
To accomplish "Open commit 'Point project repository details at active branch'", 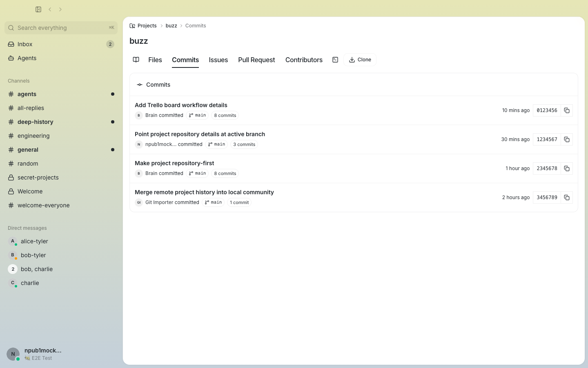I will [x=200, y=134].
